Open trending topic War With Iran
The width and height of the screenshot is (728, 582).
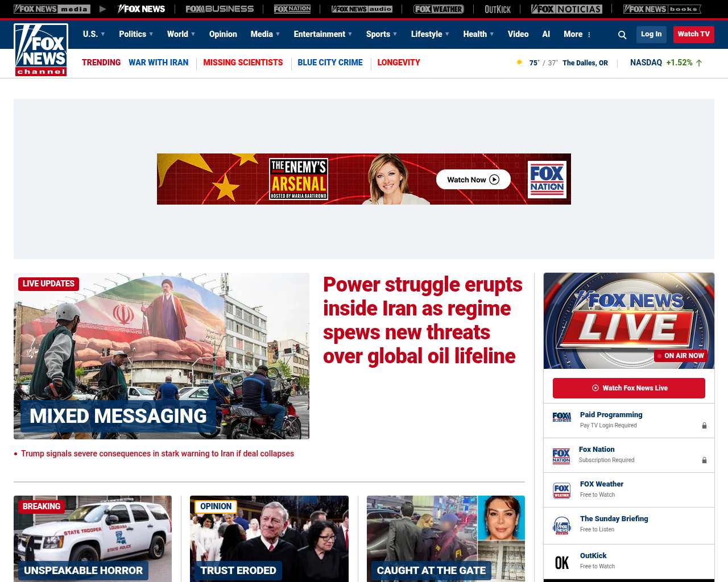(158, 63)
